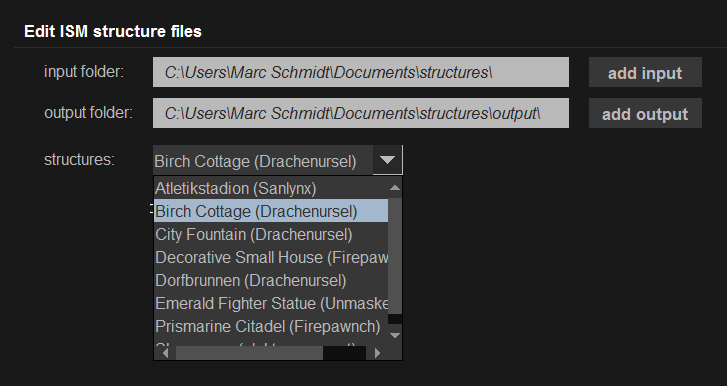Image resolution: width=727 pixels, height=386 pixels.
Task: Collapse the structures dropdown with arrow button
Action: click(387, 160)
